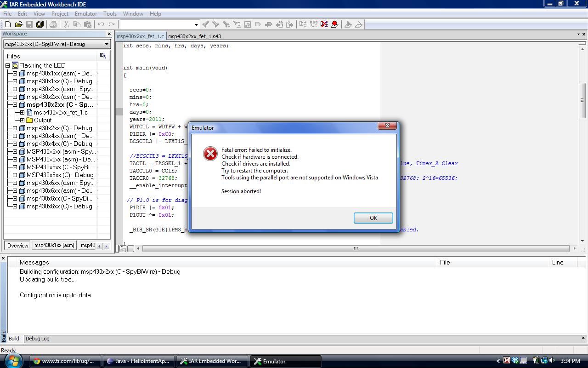The height and width of the screenshot is (368, 588).
Task: Click the Navigate Forward toolbar icon
Action: pos(290,24)
